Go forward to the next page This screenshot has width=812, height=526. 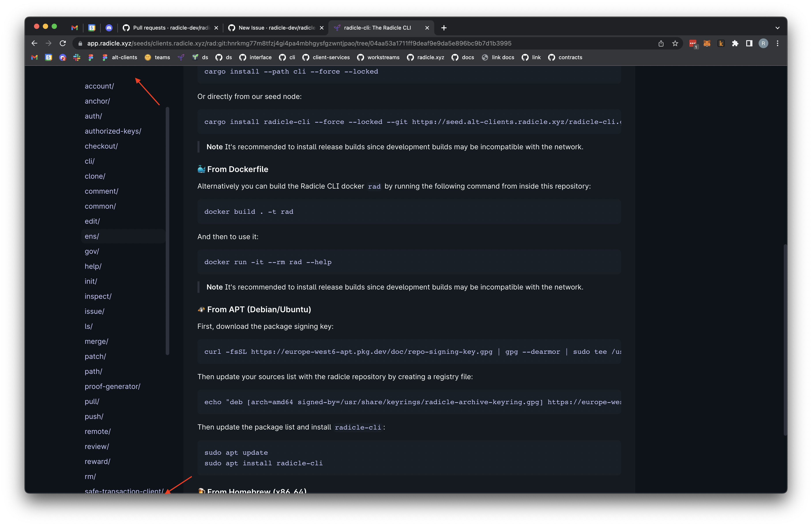pos(49,43)
